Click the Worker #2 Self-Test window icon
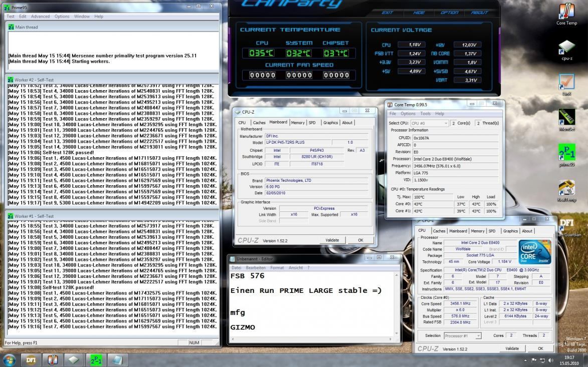588x367 pixels. 11,80
